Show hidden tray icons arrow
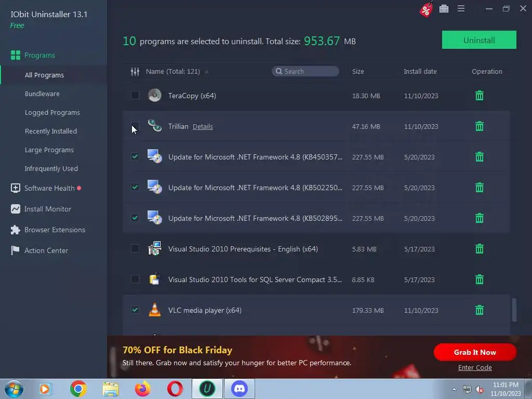This screenshot has width=532, height=399. tap(454, 389)
